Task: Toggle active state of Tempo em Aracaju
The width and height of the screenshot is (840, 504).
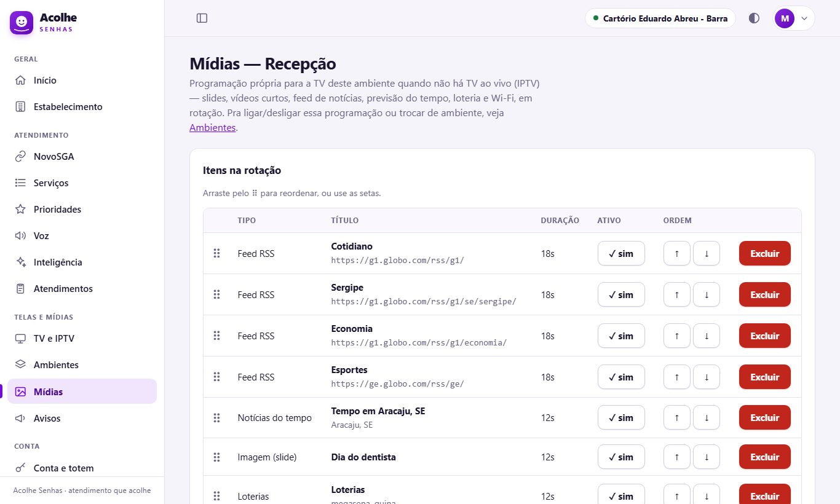Action: (621, 417)
